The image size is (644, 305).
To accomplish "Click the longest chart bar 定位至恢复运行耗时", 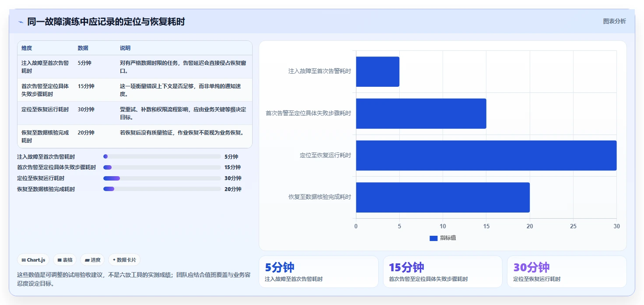I will [x=486, y=155].
